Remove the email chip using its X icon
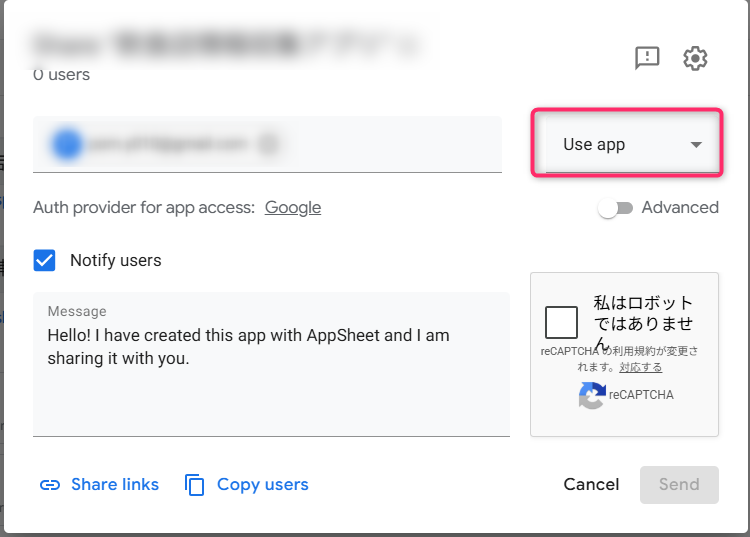The height and width of the screenshot is (537, 750). click(x=268, y=145)
